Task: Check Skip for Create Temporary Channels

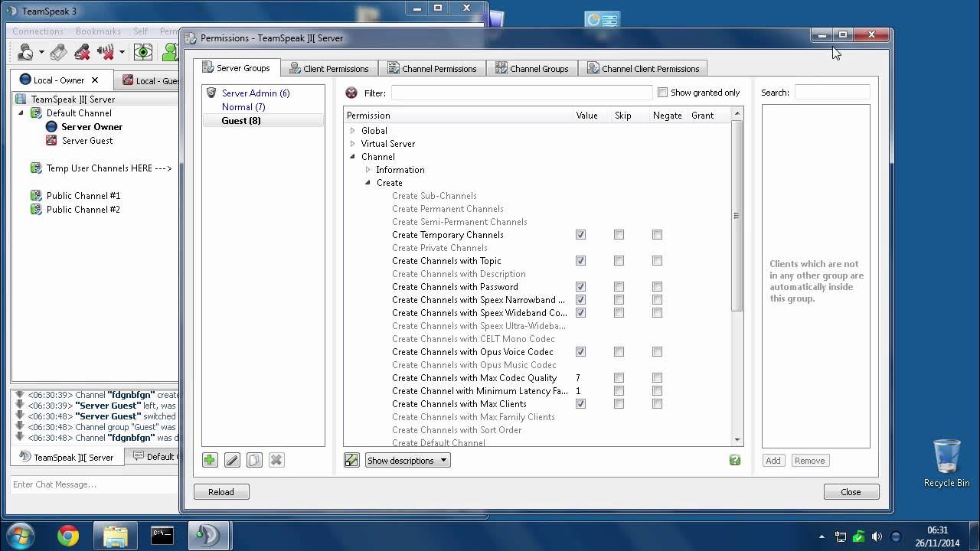Action: 619,235
